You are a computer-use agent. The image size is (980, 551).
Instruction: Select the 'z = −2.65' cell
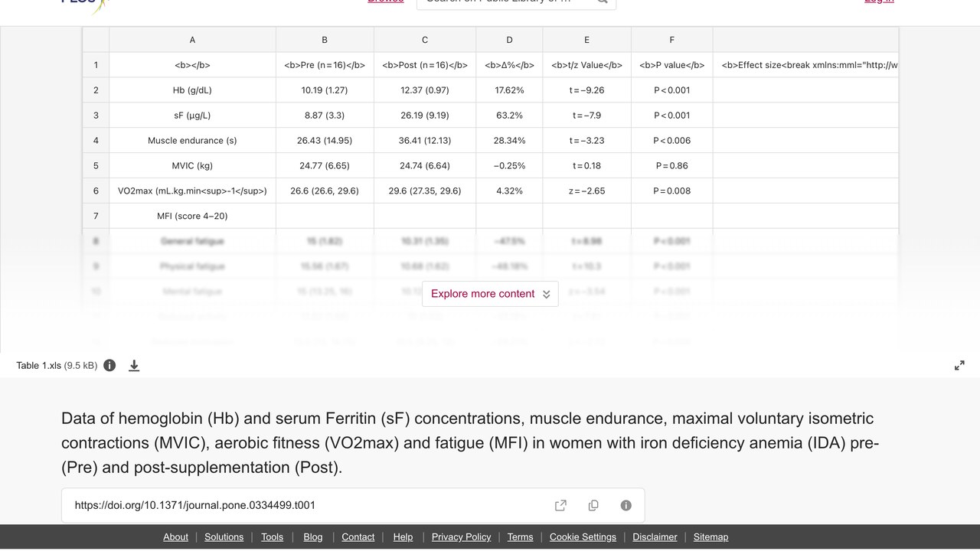coord(586,191)
